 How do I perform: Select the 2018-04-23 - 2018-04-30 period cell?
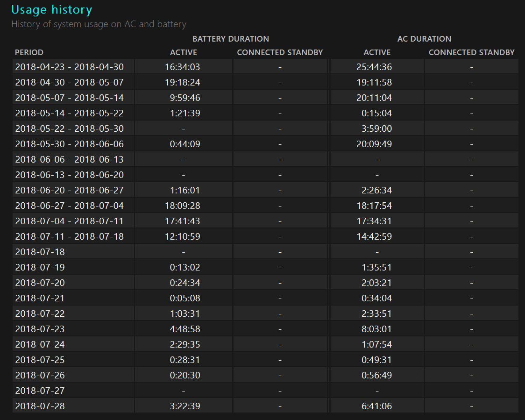69,67
